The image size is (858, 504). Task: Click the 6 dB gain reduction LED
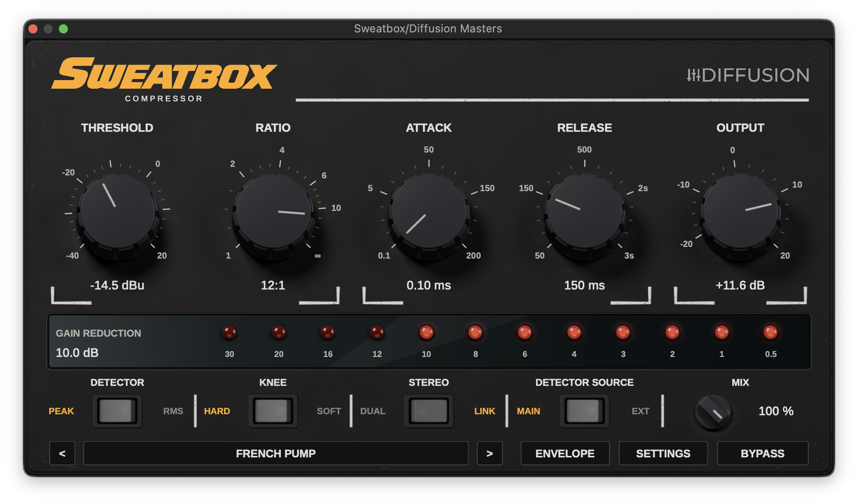tap(525, 332)
